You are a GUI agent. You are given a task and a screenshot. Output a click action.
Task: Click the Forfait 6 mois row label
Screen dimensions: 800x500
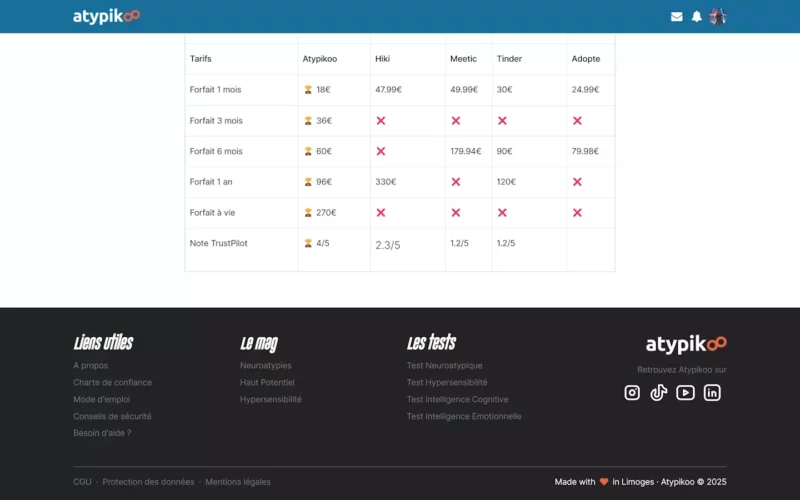tap(216, 152)
